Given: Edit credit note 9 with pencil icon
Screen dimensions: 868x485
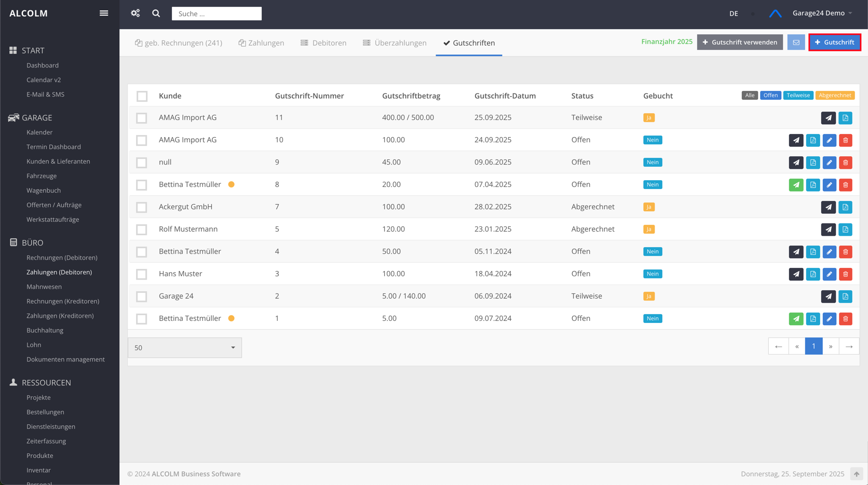Looking at the screenshot, I should tap(829, 163).
